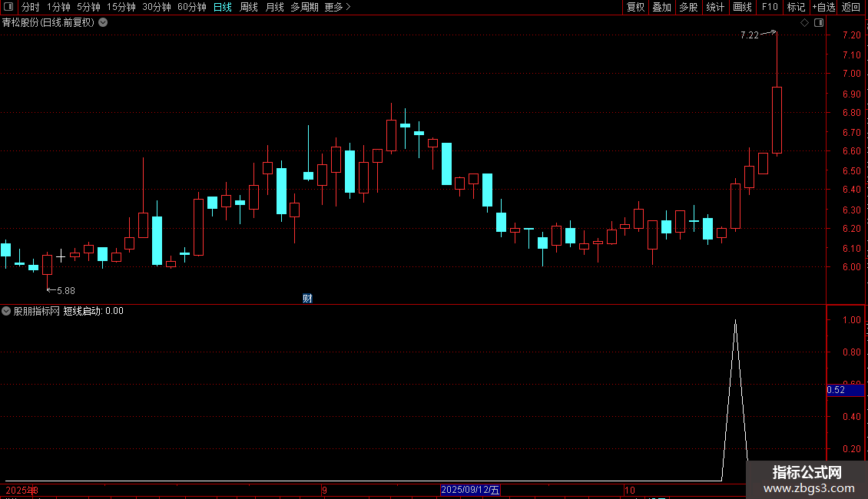Expand the 更多 periods menu
Screen dimensions: 868x499
337,7
